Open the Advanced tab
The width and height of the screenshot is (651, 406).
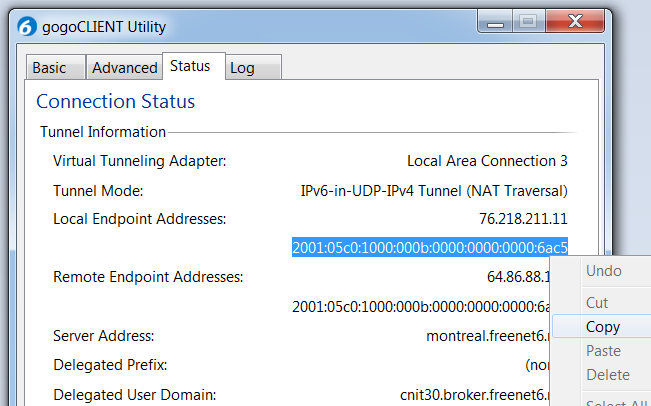(x=125, y=68)
